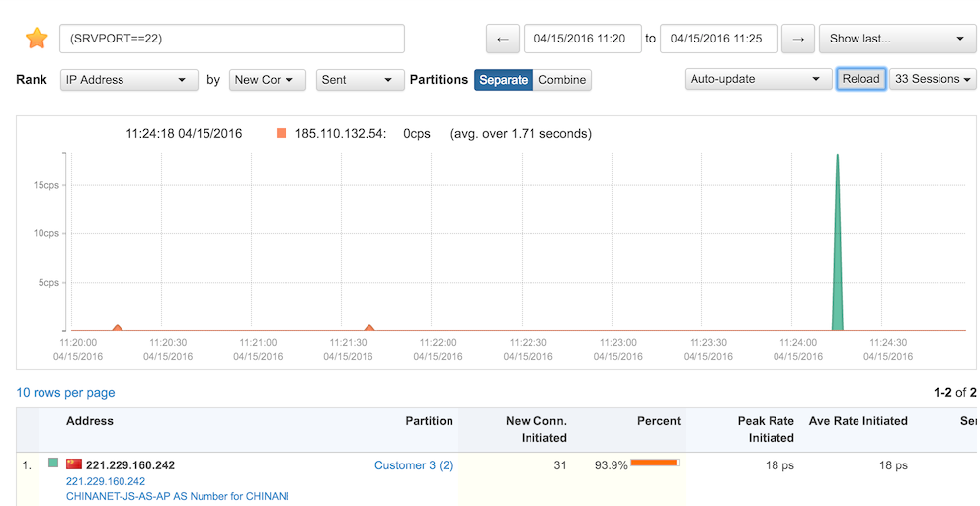
Task: Click the gold favorite star icon
Action: [x=37, y=39]
